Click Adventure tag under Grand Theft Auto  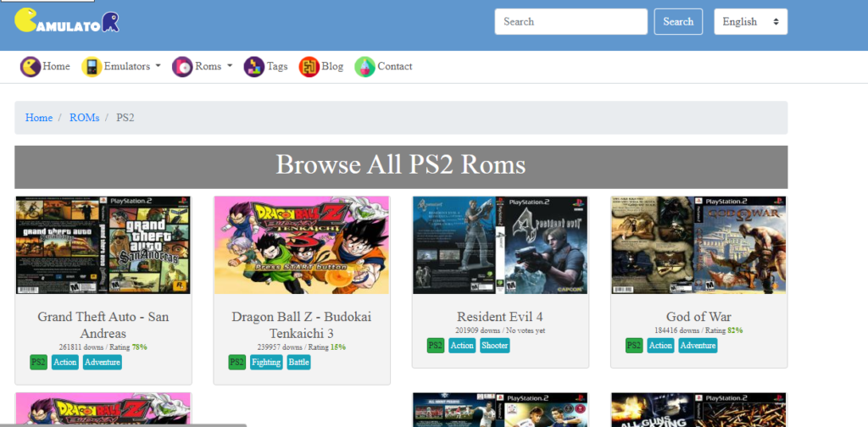pos(103,363)
